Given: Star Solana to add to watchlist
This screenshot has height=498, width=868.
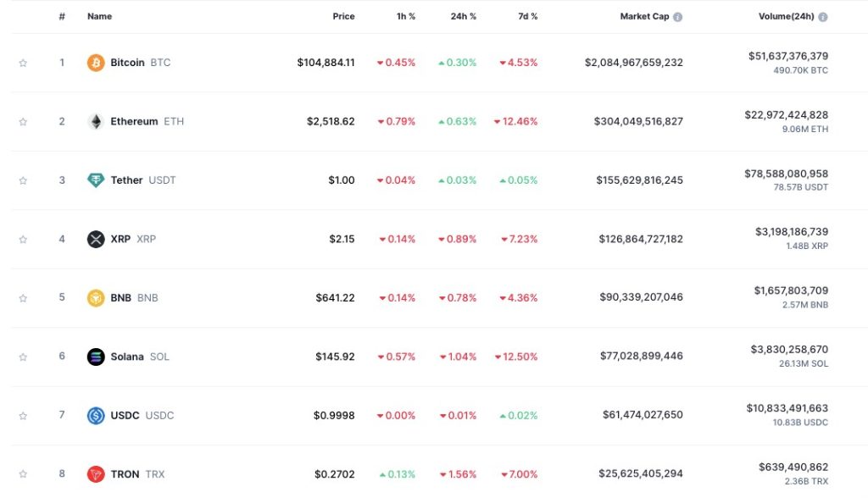Looking at the screenshot, I should [23, 357].
